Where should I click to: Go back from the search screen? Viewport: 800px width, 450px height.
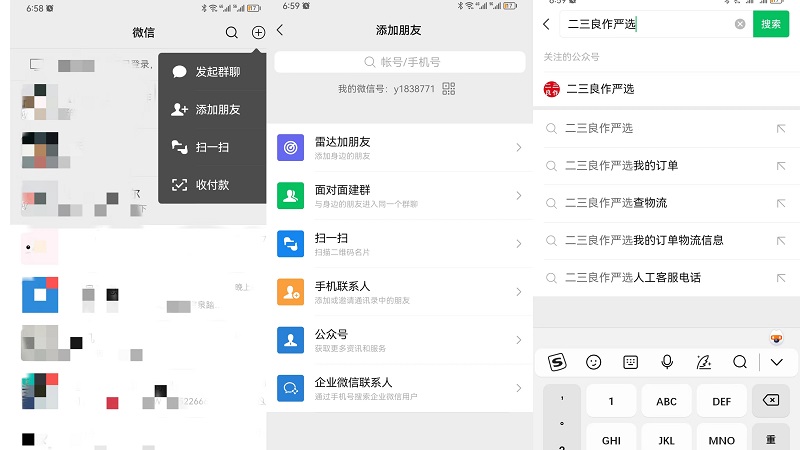(x=546, y=24)
